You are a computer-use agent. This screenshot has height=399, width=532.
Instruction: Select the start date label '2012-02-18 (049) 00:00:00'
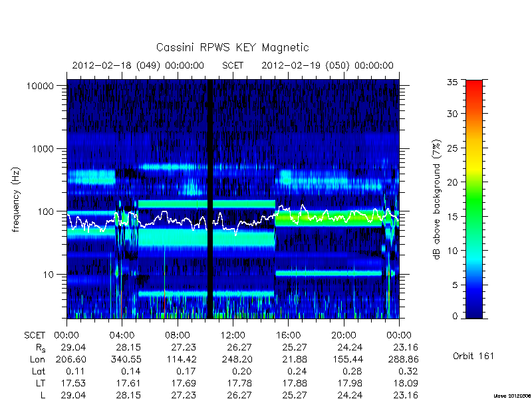(138, 65)
